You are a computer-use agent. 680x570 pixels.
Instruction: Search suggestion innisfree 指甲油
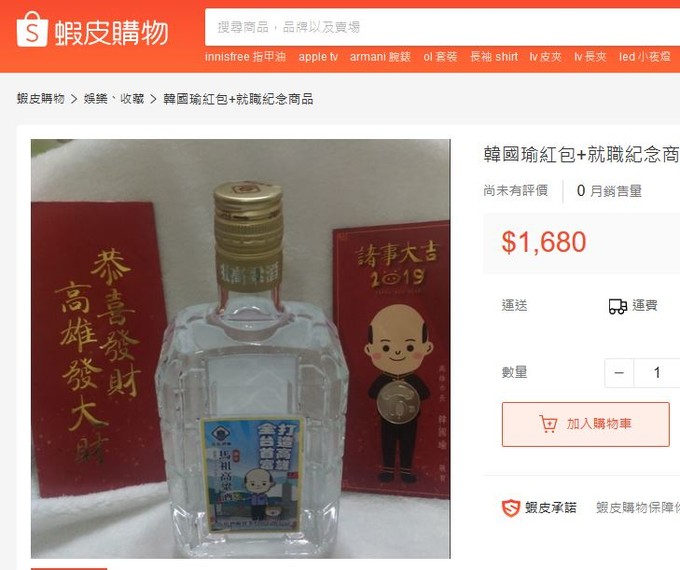(245, 57)
